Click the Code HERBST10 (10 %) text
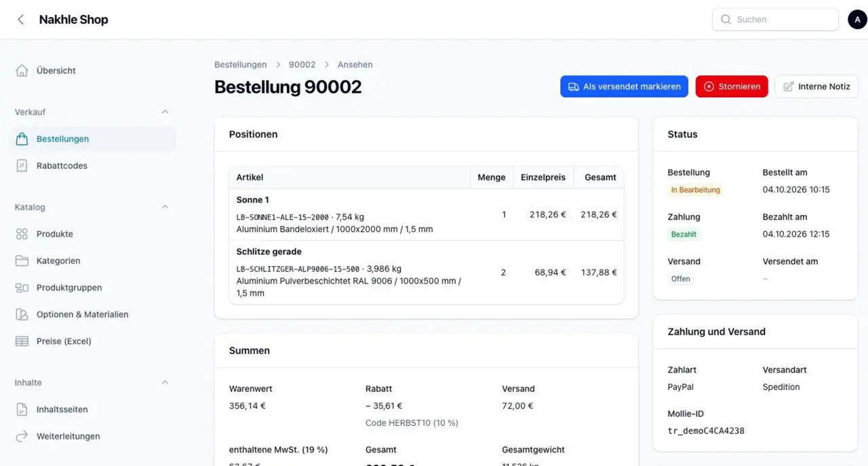This screenshot has width=868, height=466. pos(412,423)
